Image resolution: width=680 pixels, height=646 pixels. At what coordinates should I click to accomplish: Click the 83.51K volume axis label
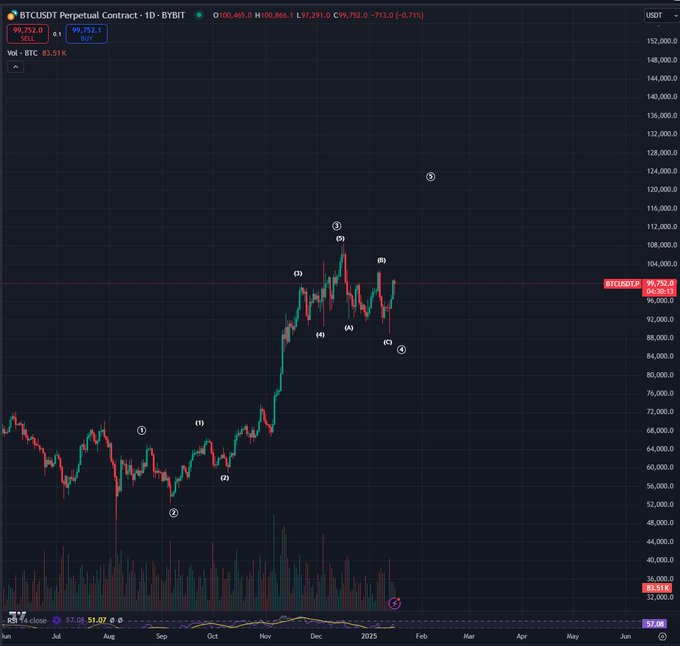[x=656, y=588]
